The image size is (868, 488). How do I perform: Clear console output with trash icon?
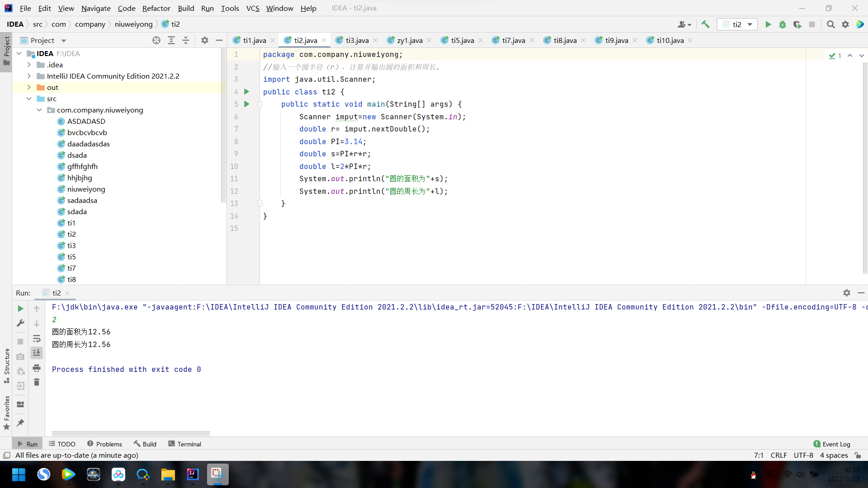click(37, 383)
